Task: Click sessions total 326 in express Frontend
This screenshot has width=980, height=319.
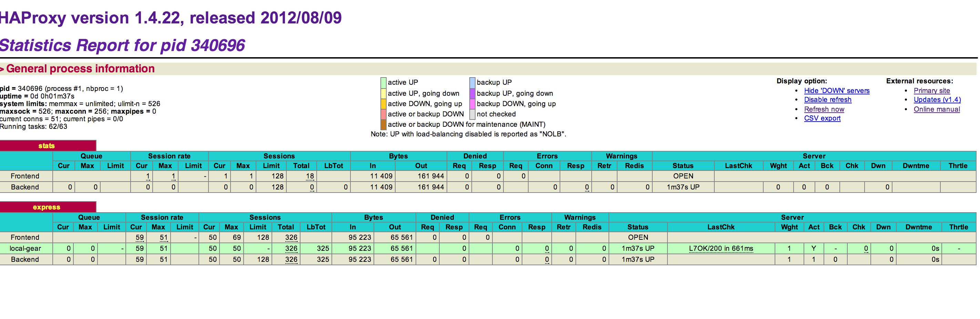Action: tap(292, 237)
